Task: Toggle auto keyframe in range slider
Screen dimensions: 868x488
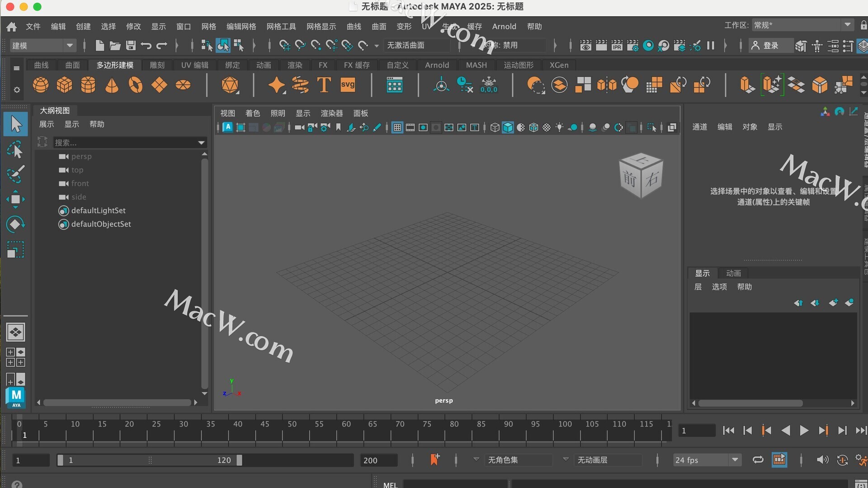Action: click(842, 460)
